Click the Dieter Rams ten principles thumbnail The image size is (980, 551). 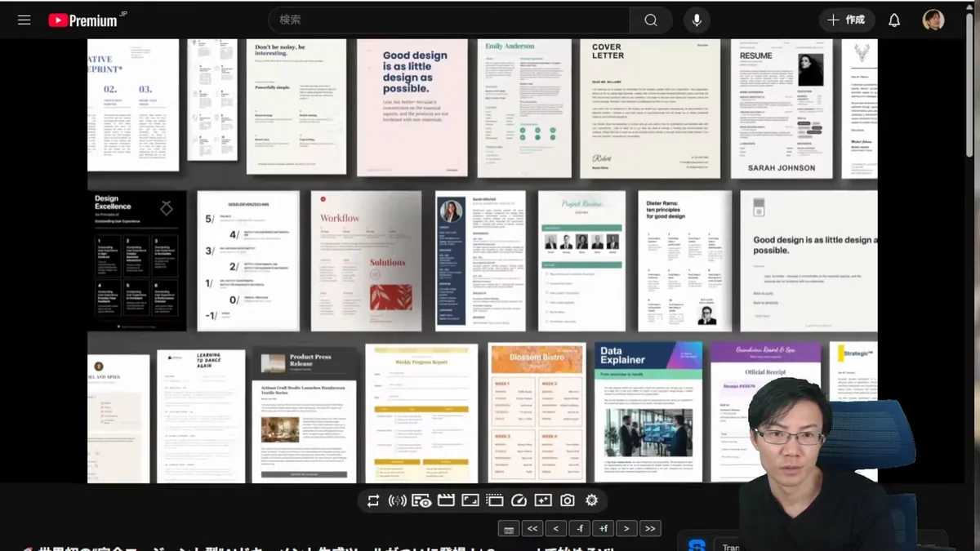684,261
